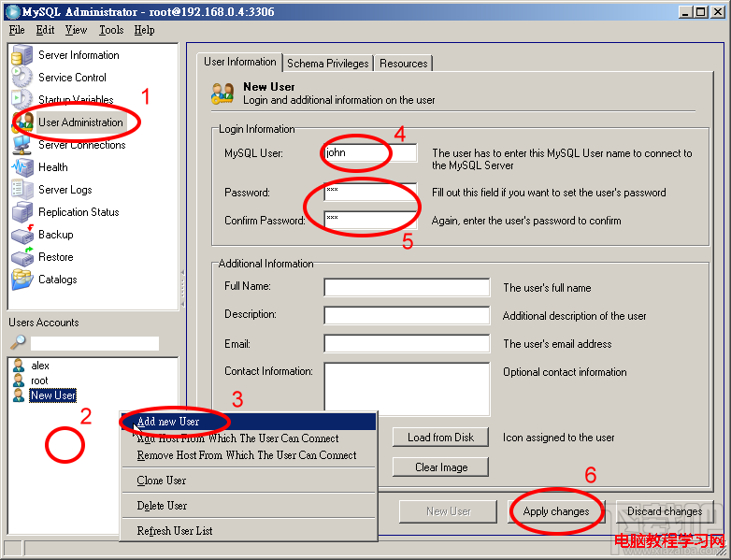Open the Help menu
This screenshot has width=731, height=560.
click(x=145, y=30)
